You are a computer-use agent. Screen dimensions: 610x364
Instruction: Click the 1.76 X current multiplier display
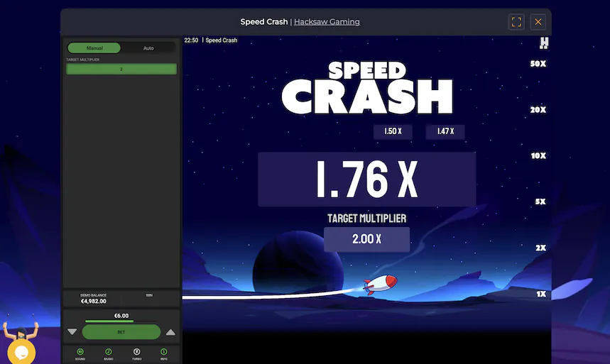pos(367,180)
